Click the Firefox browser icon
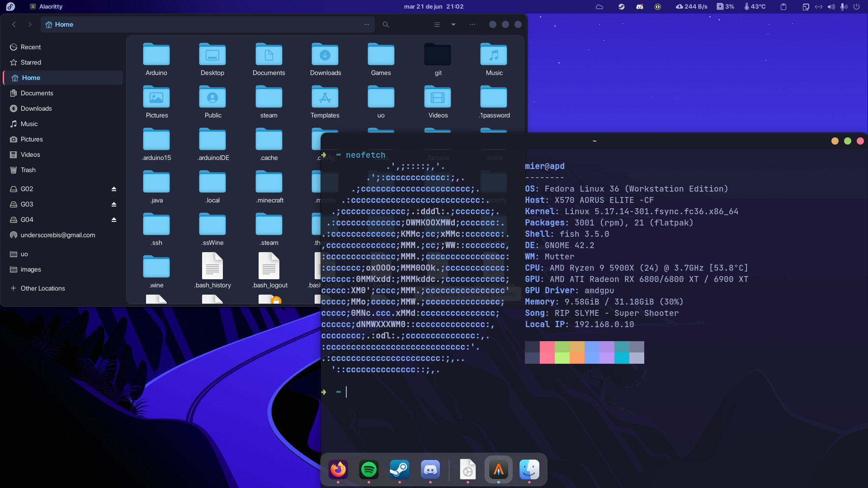 tap(337, 470)
